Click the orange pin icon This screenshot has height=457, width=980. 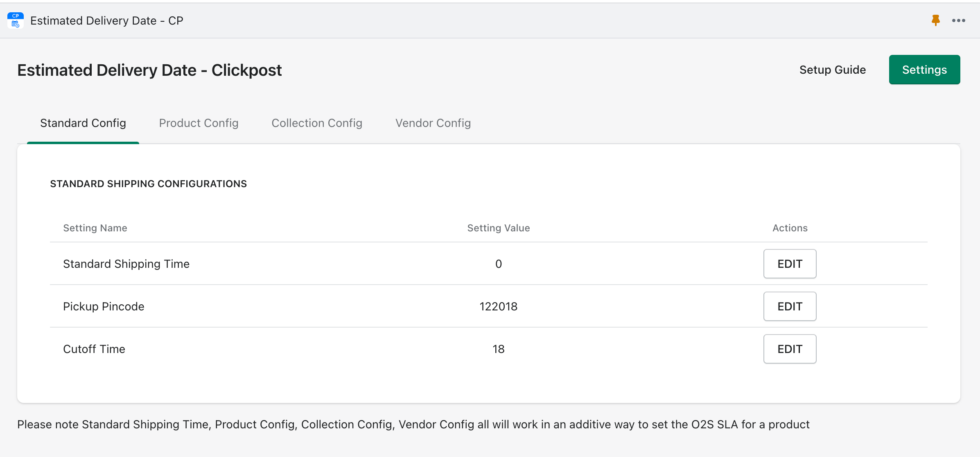935,20
